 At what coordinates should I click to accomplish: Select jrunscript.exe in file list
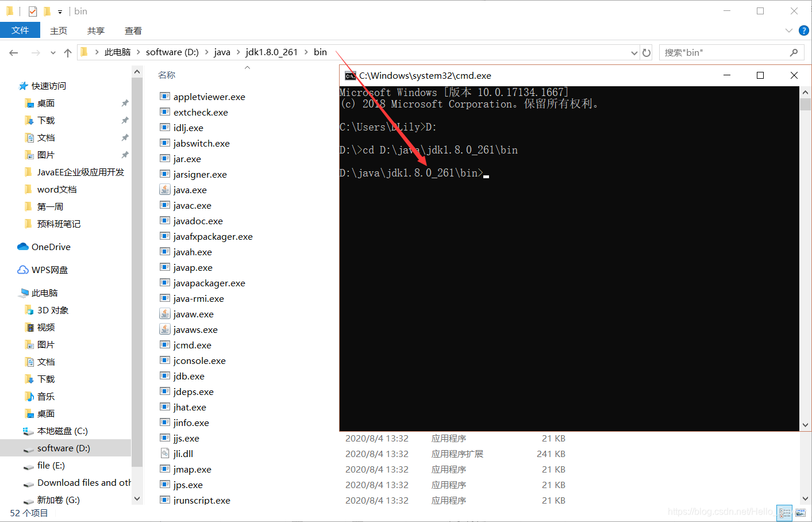(202, 500)
